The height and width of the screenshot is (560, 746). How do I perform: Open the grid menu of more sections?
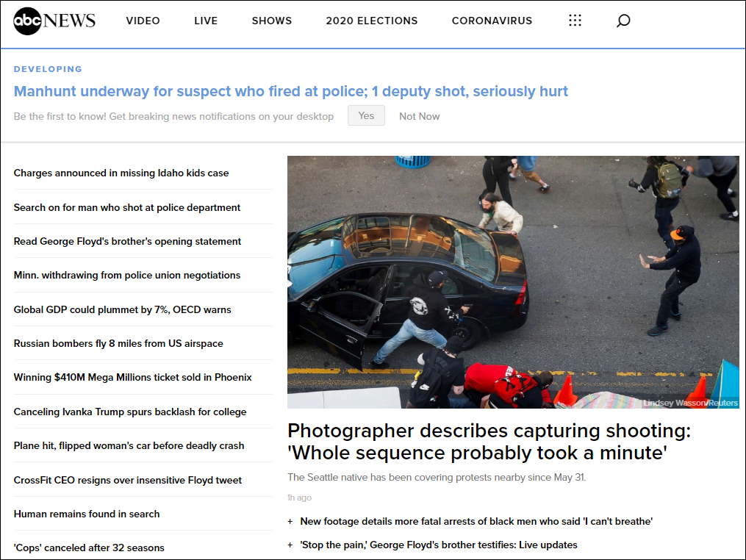(575, 21)
